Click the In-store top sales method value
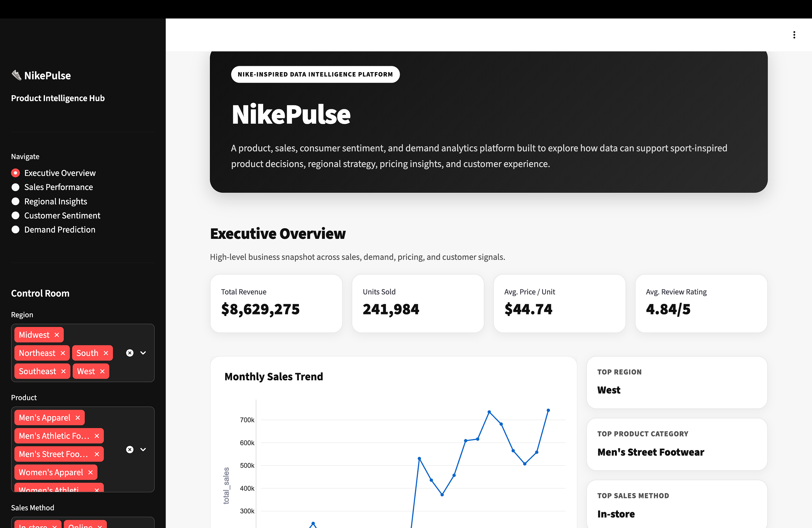The width and height of the screenshot is (812, 528). [616, 514]
